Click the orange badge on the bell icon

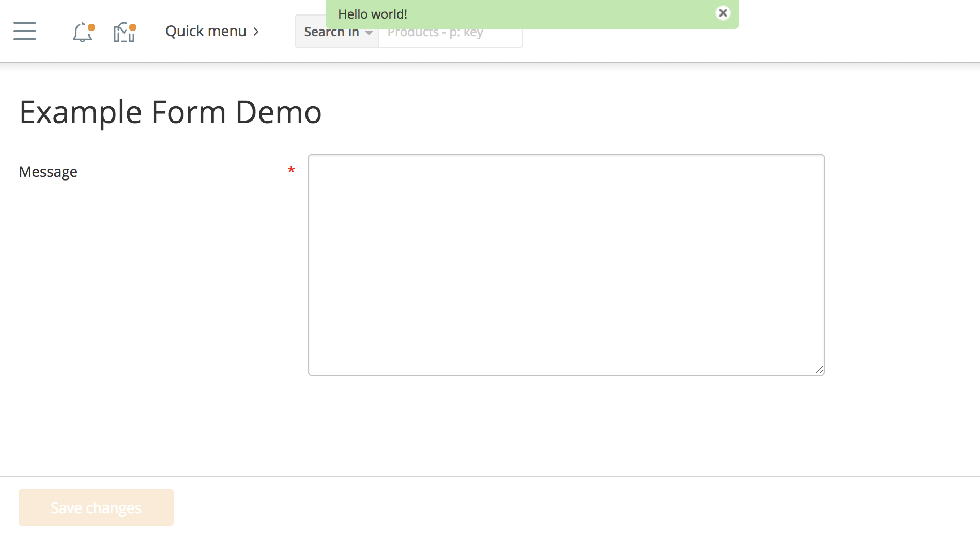click(x=91, y=27)
